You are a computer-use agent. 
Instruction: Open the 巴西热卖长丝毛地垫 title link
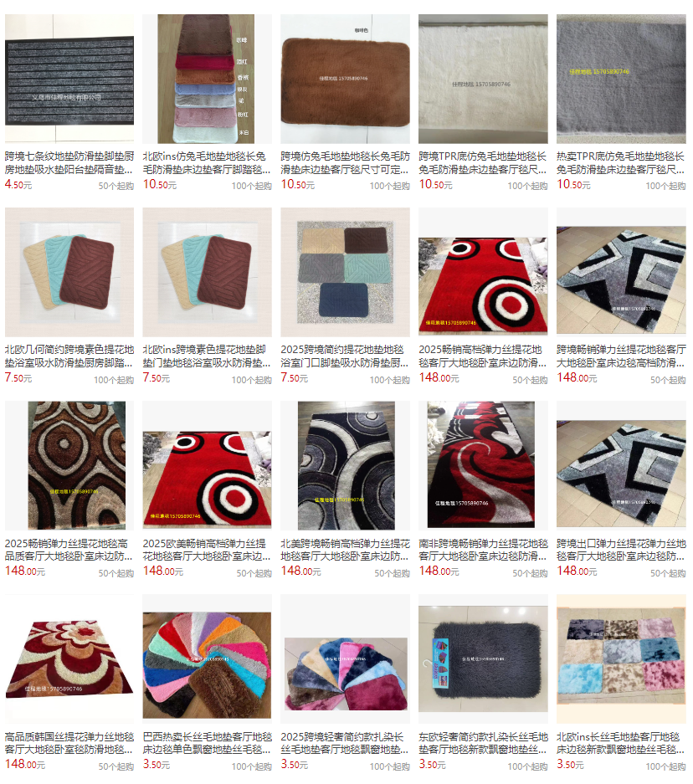[207, 743]
